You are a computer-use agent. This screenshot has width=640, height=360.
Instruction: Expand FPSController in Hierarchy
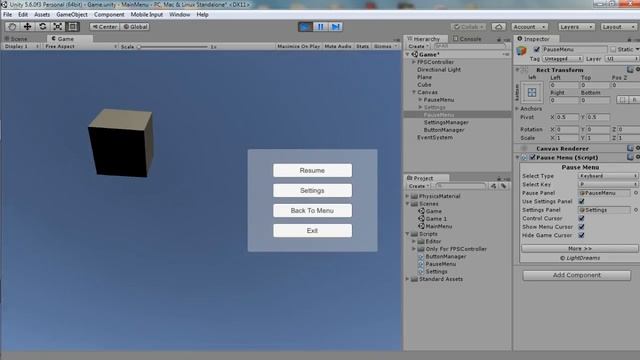coord(413,62)
